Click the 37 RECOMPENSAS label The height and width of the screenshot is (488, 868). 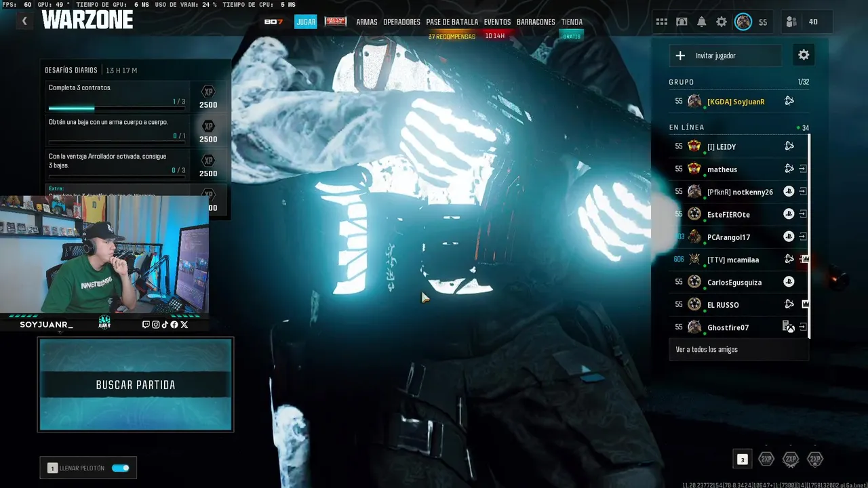point(452,37)
